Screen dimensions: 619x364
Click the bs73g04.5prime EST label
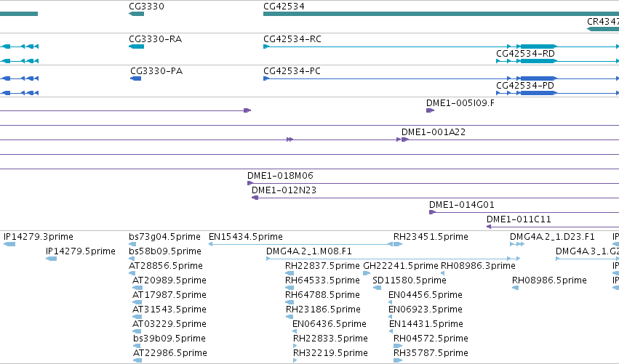tap(164, 237)
